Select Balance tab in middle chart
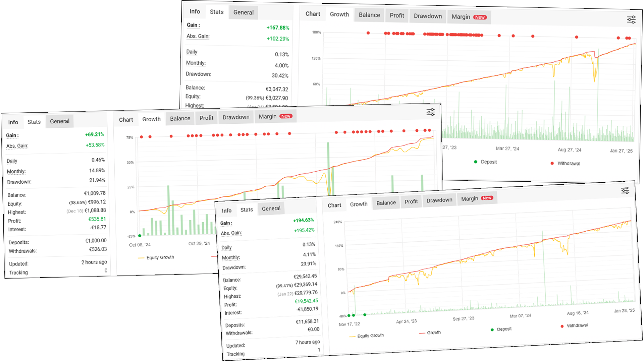Viewport: 644px width, 362px height. tap(180, 119)
